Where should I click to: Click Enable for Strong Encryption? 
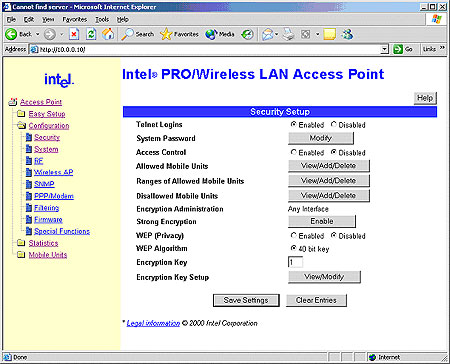click(x=322, y=221)
